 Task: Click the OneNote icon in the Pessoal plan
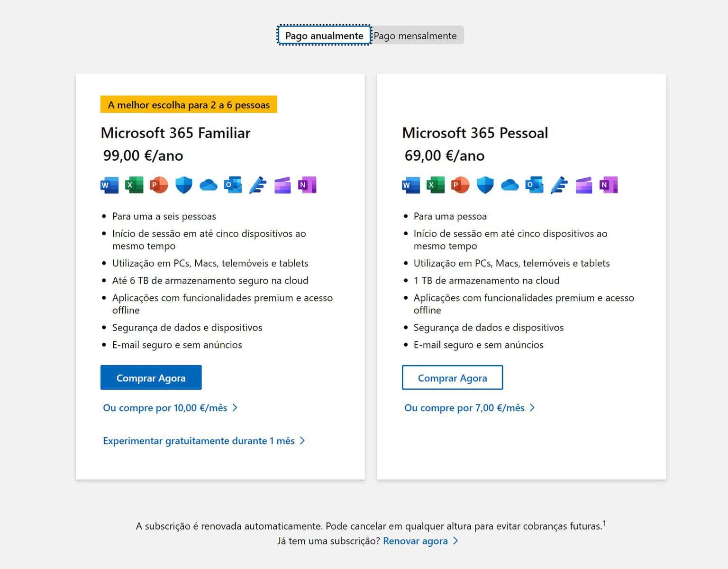(608, 185)
